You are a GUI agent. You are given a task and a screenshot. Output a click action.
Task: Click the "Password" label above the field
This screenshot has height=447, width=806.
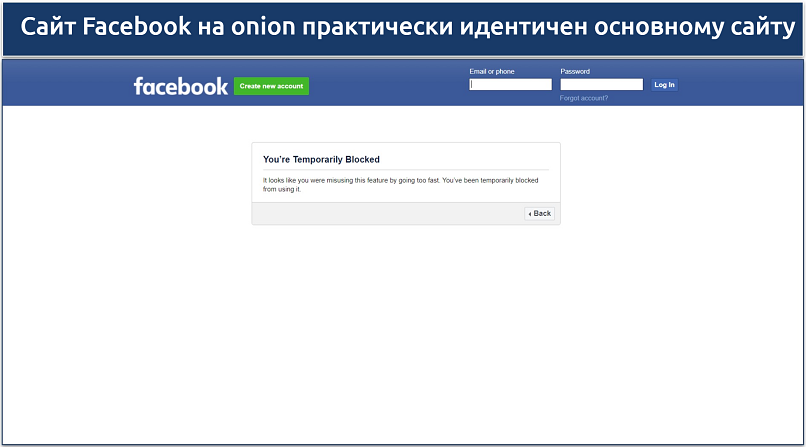pyautogui.click(x=575, y=72)
